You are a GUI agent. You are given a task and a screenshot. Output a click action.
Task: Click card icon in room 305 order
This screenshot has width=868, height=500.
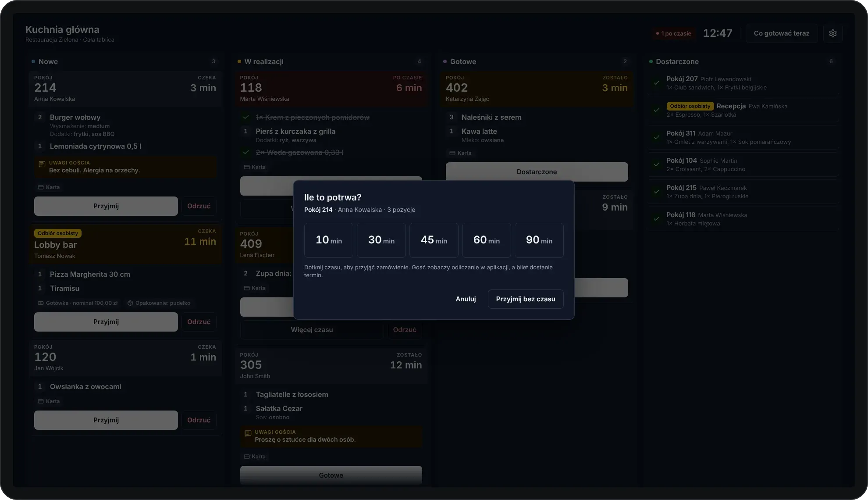click(x=247, y=457)
